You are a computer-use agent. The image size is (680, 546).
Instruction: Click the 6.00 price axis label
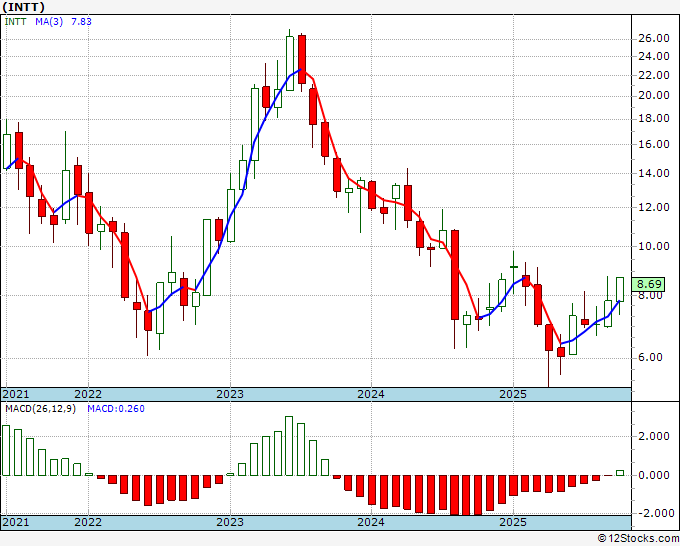pyautogui.click(x=650, y=357)
